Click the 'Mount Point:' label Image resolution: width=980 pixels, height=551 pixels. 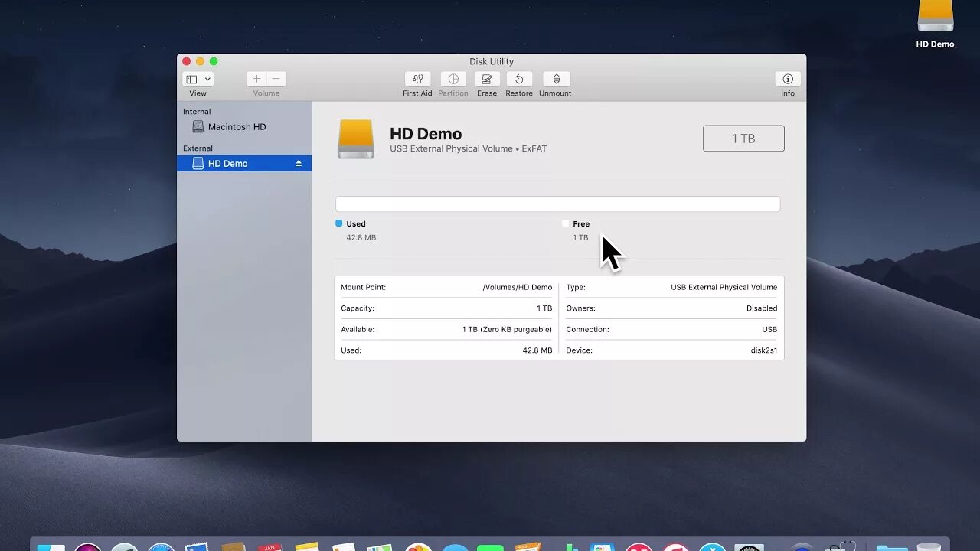click(x=363, y=288)
